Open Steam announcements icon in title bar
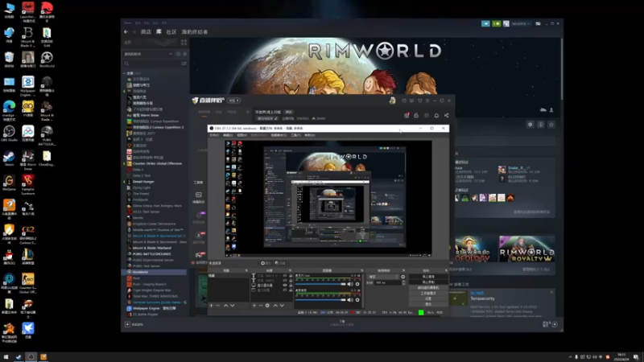This screenshot has height=362, width=644. (485, 24)
